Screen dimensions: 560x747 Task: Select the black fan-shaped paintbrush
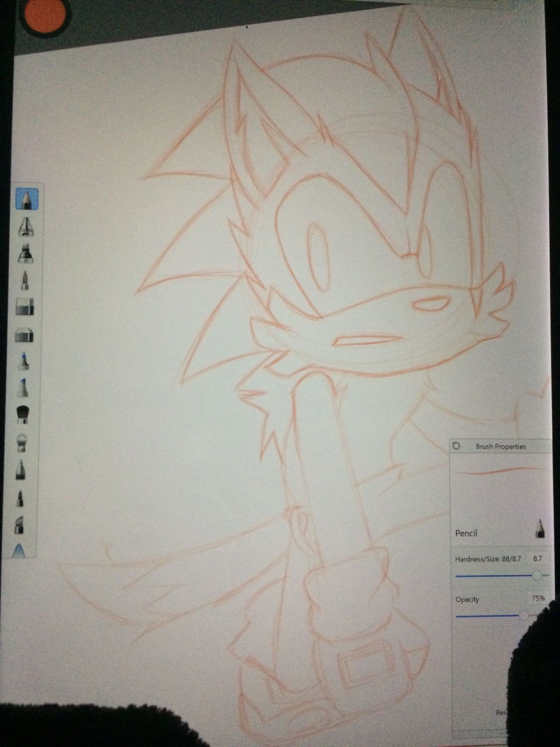pyautogui.click(x=22, y=414)
